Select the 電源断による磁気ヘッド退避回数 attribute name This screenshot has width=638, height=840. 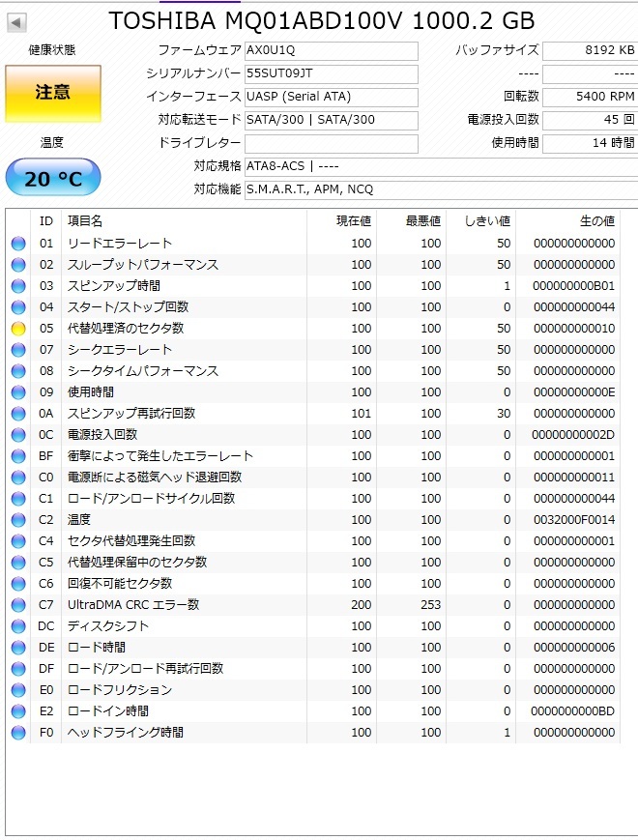(x=155, y=478)
